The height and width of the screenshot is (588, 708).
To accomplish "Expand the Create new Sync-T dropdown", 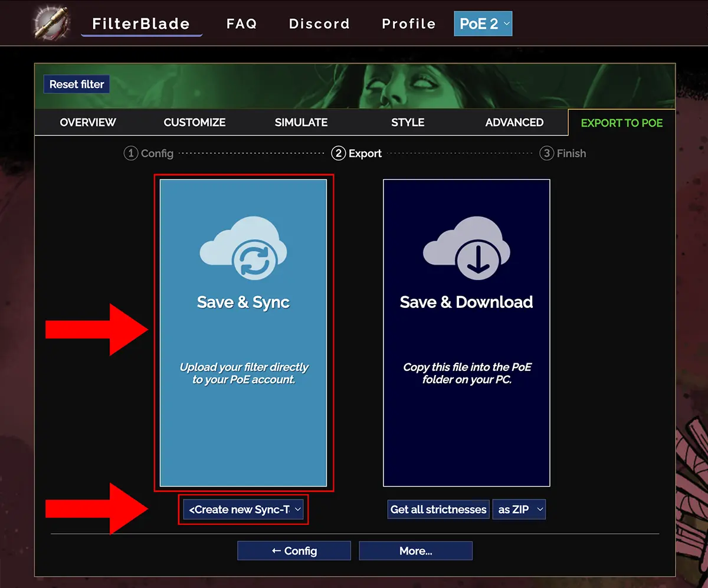I will 244,509.
